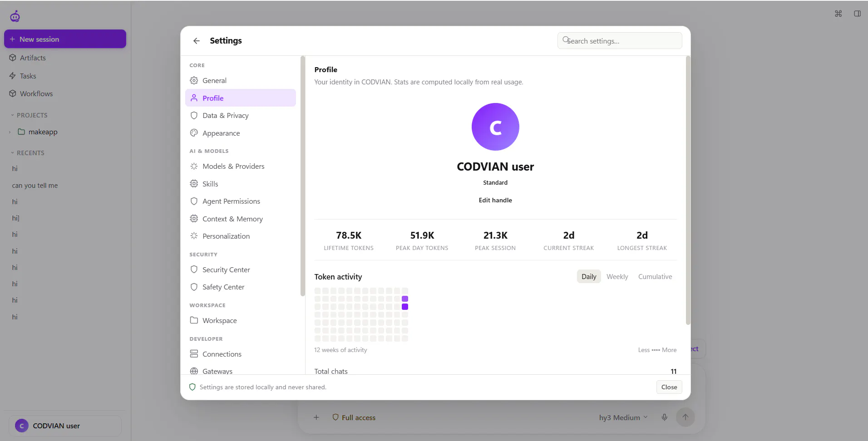868x441 pixels.
Task: Click the sparkle icon beside Personalization
Action: point(194,236)
